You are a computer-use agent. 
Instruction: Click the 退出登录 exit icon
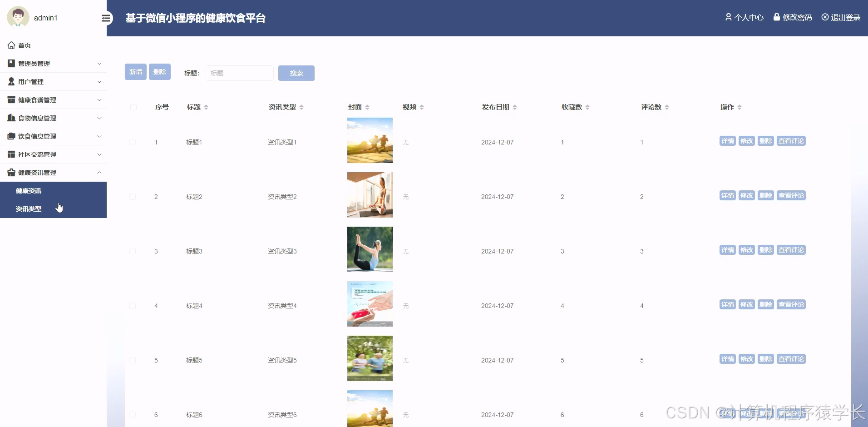click(x=825, y=17)
